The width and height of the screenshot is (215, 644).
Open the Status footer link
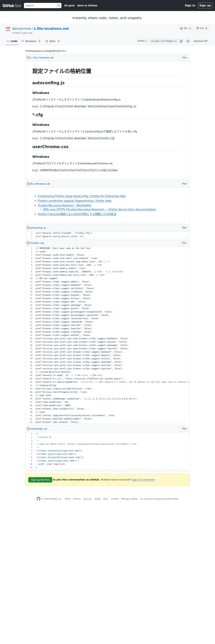[97, 499]
